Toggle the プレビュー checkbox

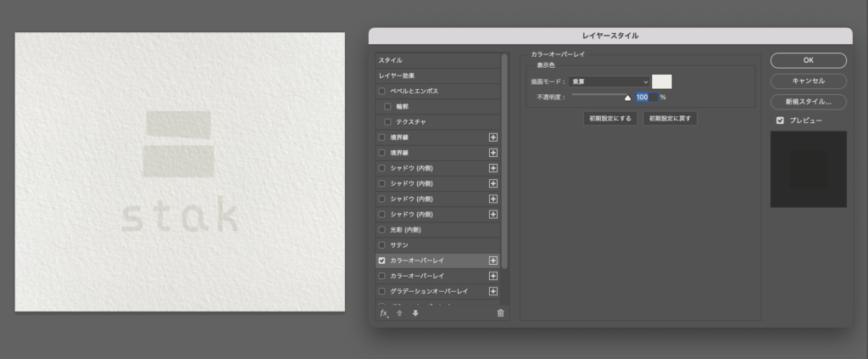(780, 121)
